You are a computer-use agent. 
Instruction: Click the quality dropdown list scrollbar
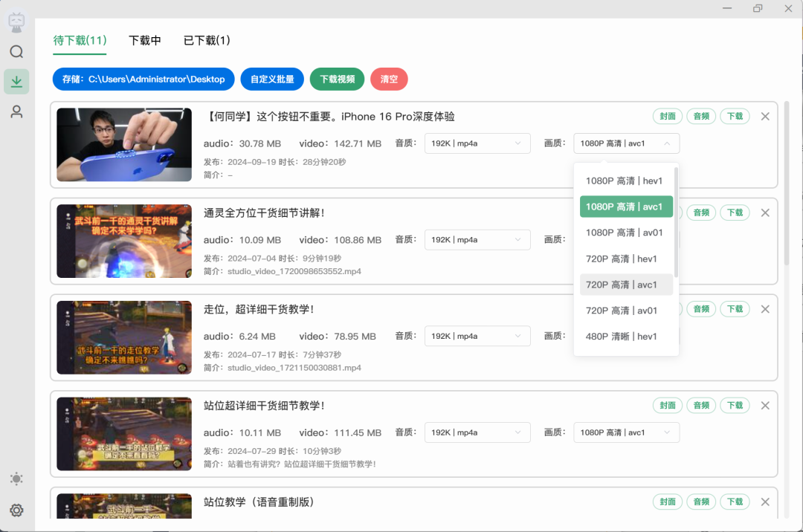676,222
